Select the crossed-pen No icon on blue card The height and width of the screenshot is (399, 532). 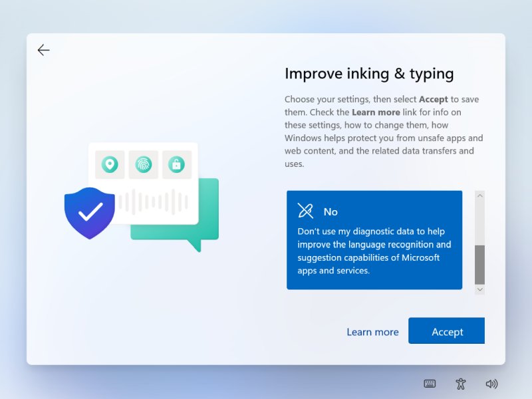pyautogui.click(x=306, y=211)
